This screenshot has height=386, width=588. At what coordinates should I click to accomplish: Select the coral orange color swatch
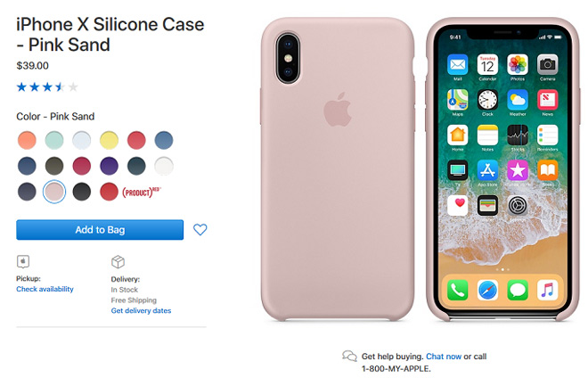click(27, 140)
